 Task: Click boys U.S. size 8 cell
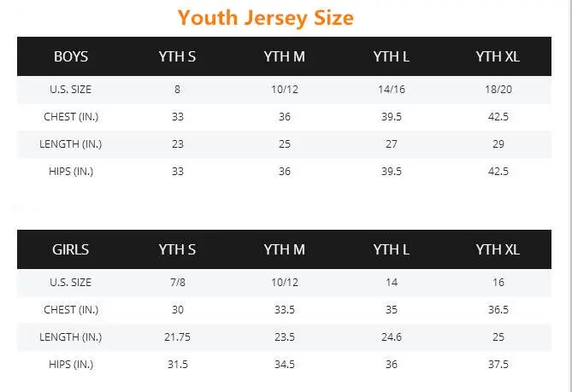(177, 90)
